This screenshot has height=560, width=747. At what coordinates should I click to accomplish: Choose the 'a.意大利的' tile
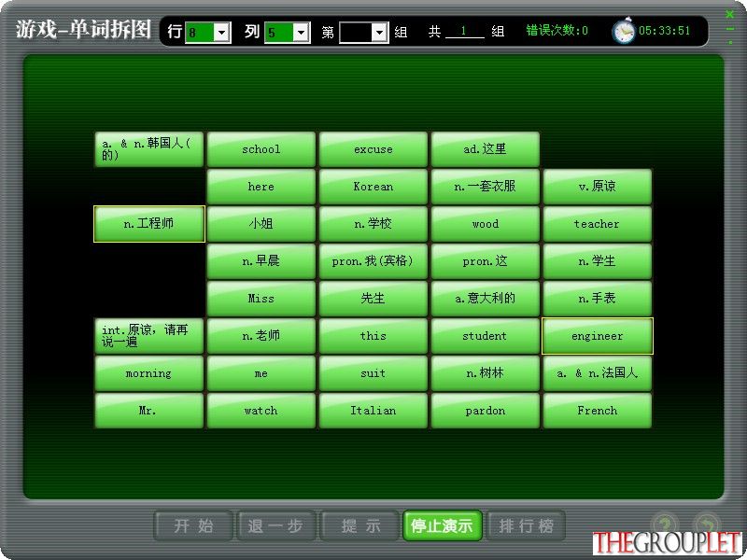[485, 299]
